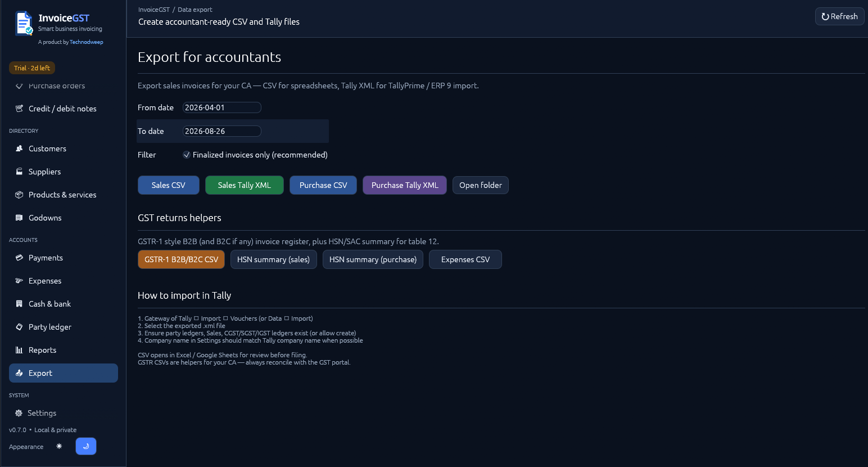
Task: Click the Cash & bank building icon
Action: click(19, 304)
